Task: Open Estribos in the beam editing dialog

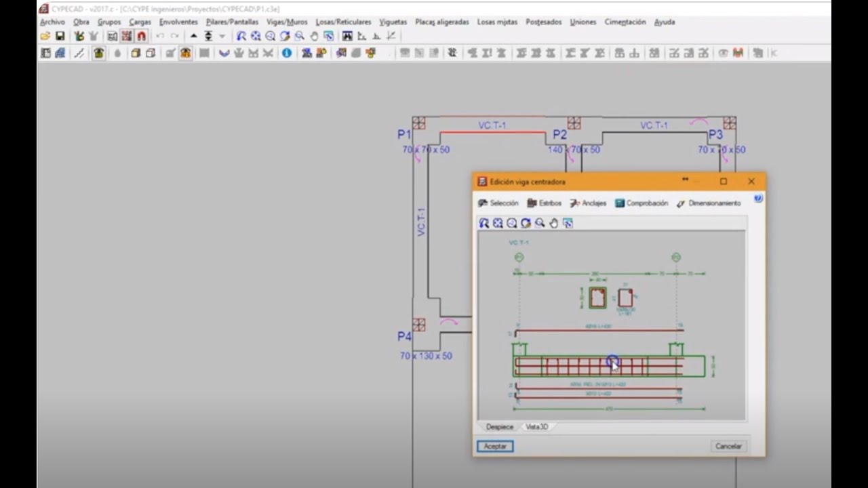Action: (x=545, y=203)
